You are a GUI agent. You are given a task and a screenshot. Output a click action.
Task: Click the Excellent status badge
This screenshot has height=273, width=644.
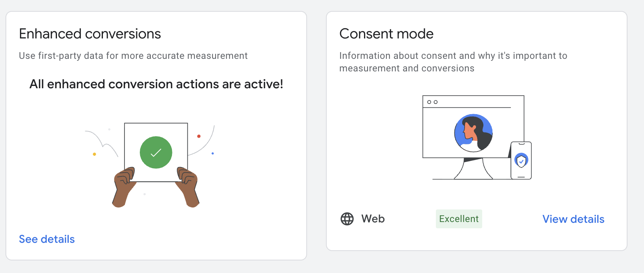(x=459, y=219)
